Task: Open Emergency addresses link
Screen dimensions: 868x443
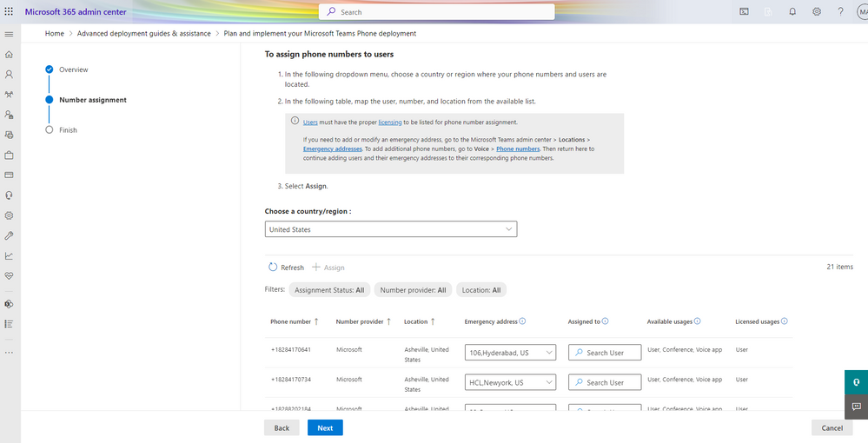Action: [332, 149]
